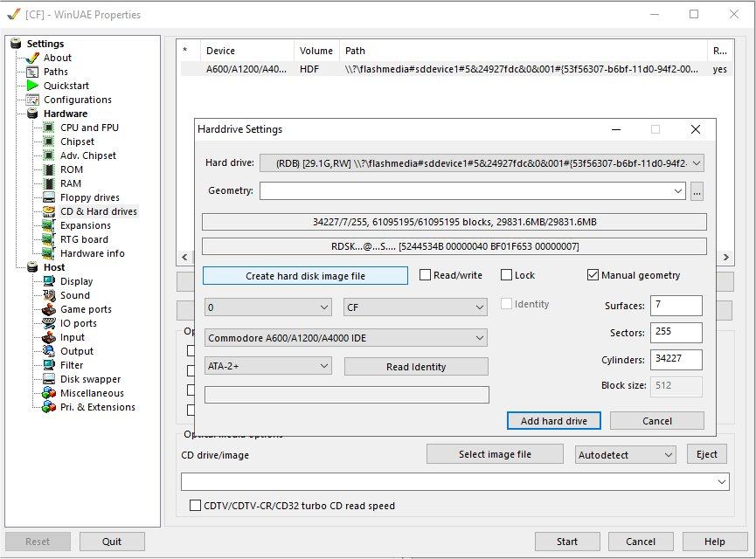Click the Display monitor icon
The width and height of the screenshot is (756, 559).
[49, 281]
